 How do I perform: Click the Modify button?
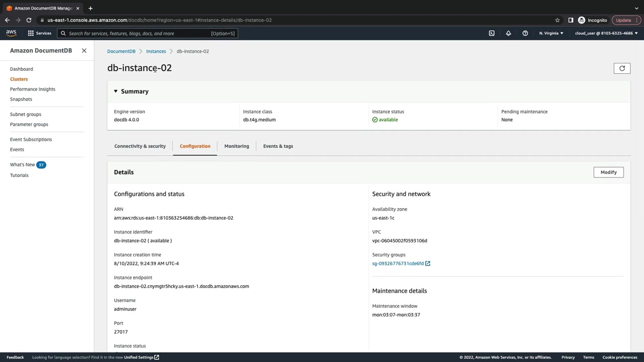click(608, 172)
